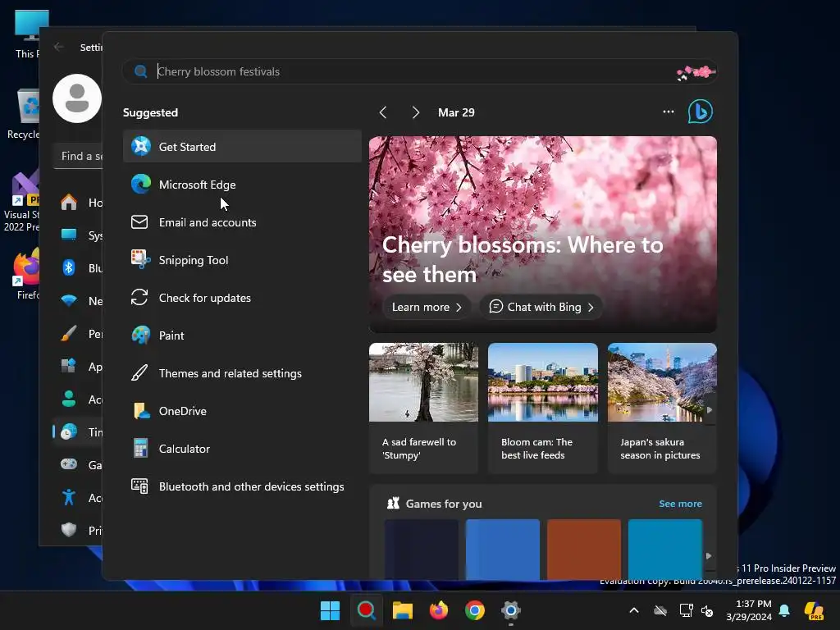Open search highlights more options ellipsis

668,112
